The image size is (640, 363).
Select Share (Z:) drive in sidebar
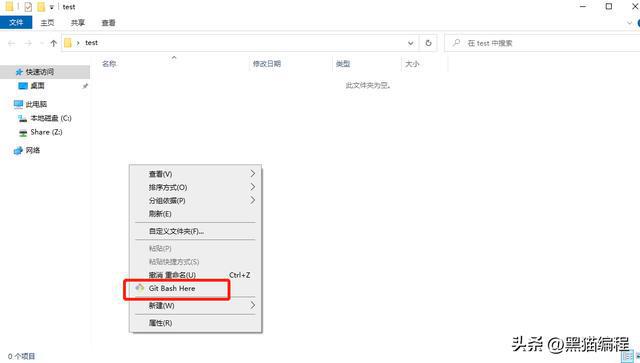tap(40, 132)
